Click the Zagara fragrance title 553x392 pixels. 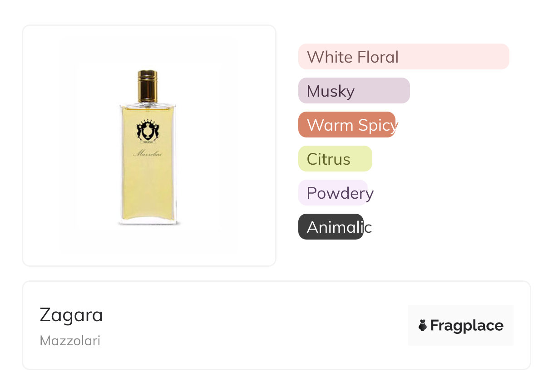click(71, 315)
